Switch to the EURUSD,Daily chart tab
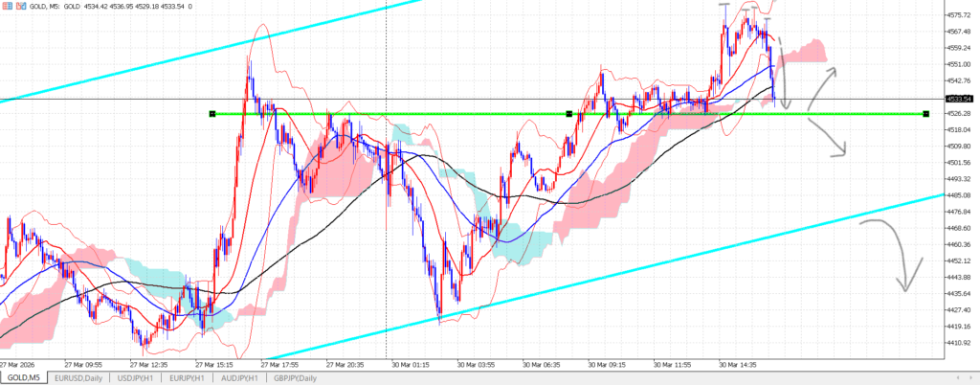Viewport: 980px width, 385px height. tap(79, 378)
